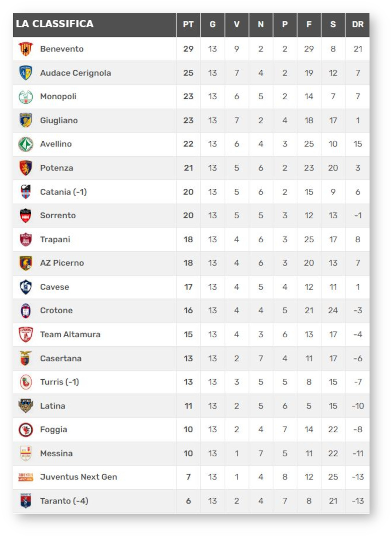This screenshot has height=536, width=392.
Task: Select the Team Altamura name
Action: (x=70, y=334)
